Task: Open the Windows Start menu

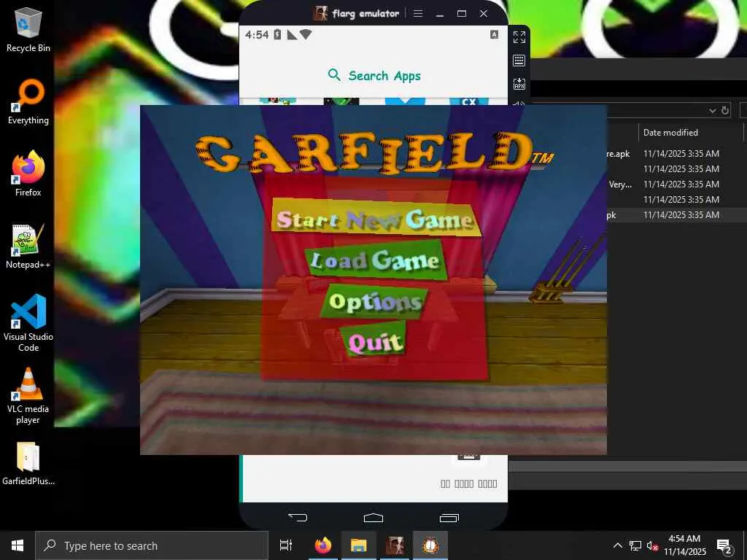Action: [x=18, y=545]
